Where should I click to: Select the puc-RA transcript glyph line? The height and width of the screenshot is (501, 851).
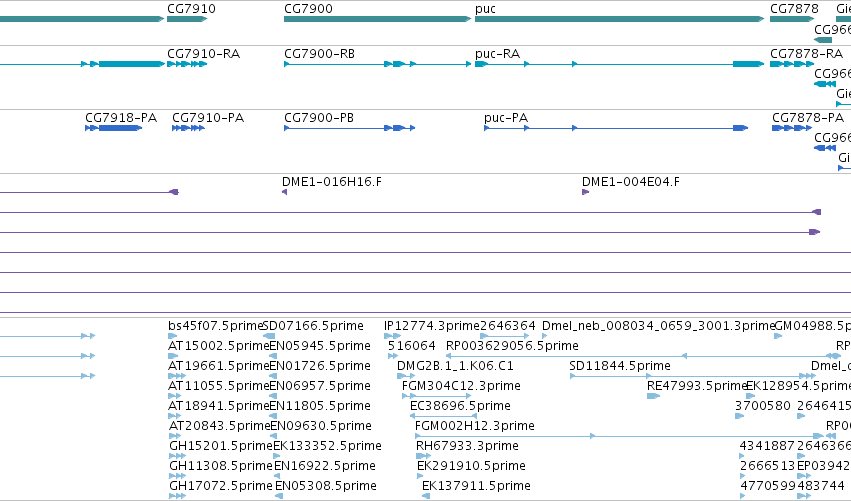pos(619,64)
